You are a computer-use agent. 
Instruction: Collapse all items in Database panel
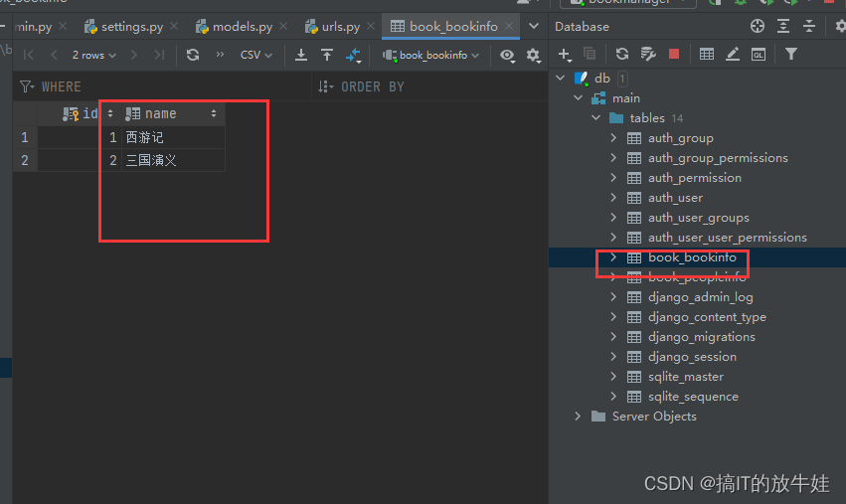click(x=809, y=26)
